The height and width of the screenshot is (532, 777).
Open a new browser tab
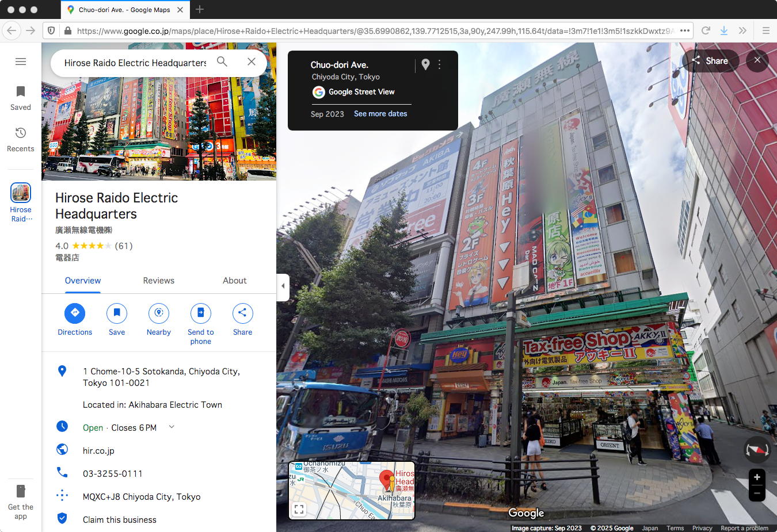point(200,9)
